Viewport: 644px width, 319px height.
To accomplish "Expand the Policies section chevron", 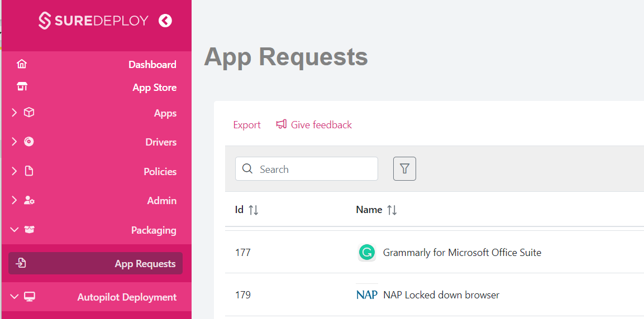I will (15, 171).
